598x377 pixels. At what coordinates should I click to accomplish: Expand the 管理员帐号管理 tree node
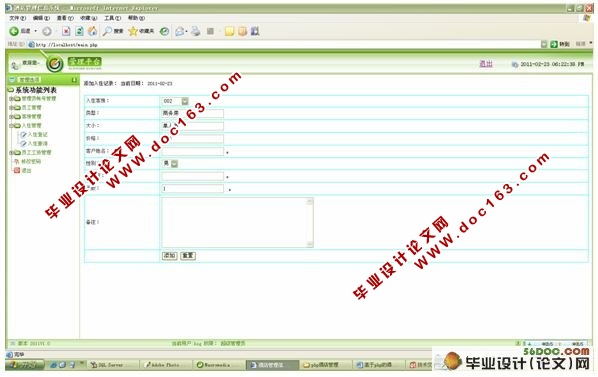pos(11,99)
